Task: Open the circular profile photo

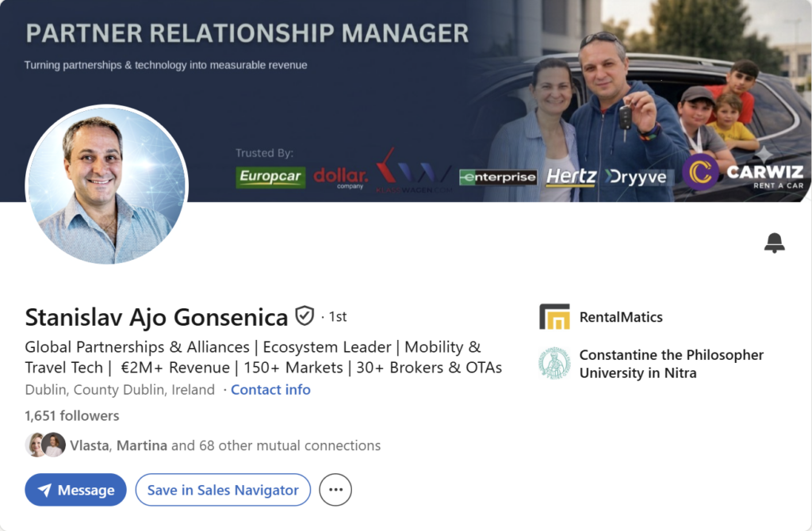Action: (107, 185)
